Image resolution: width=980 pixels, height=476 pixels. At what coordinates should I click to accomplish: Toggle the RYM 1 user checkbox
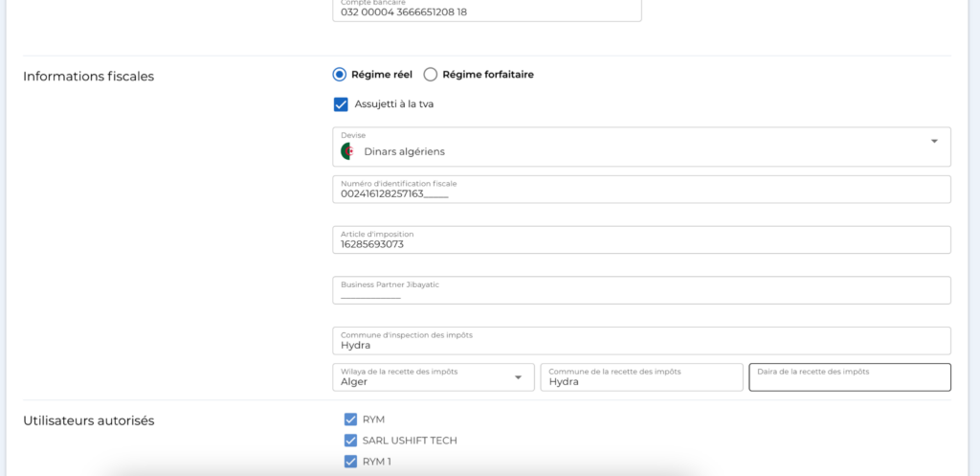pos(350,463)
